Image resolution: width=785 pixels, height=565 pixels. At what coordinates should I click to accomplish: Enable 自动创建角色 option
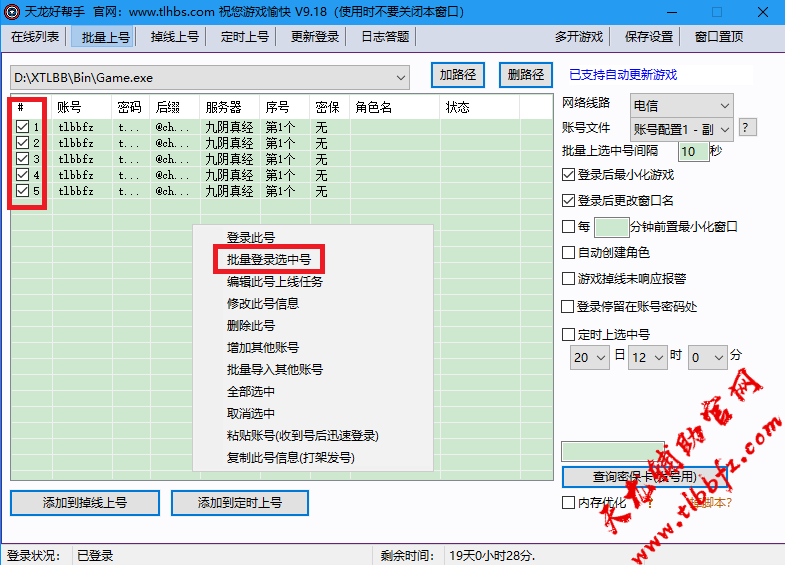click(x=569, y=253)
